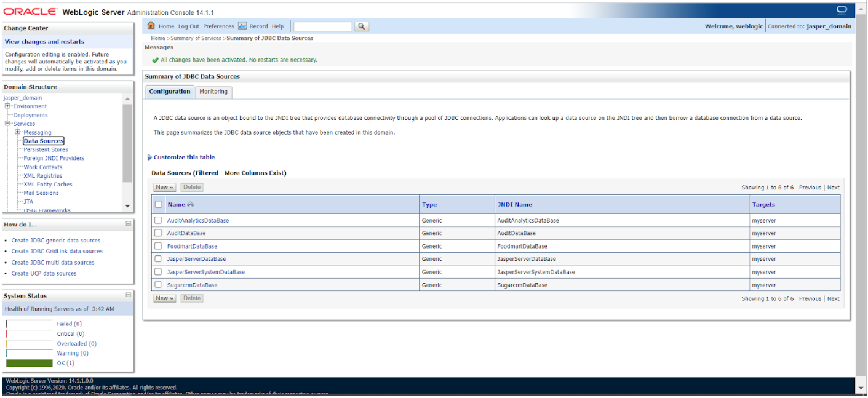Click Record in the toolbar
The width and height of the screenshot is (868, 398).
tap(258, 26)
